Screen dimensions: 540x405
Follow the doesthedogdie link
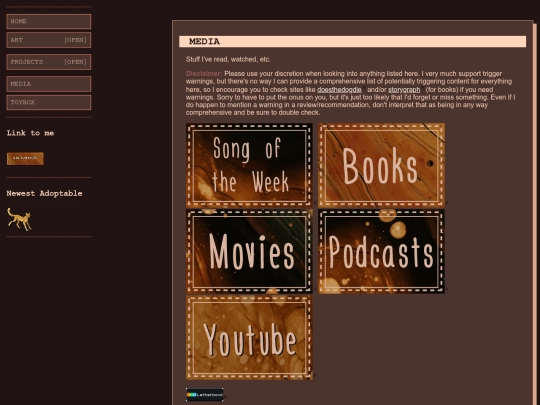(339, 90)
